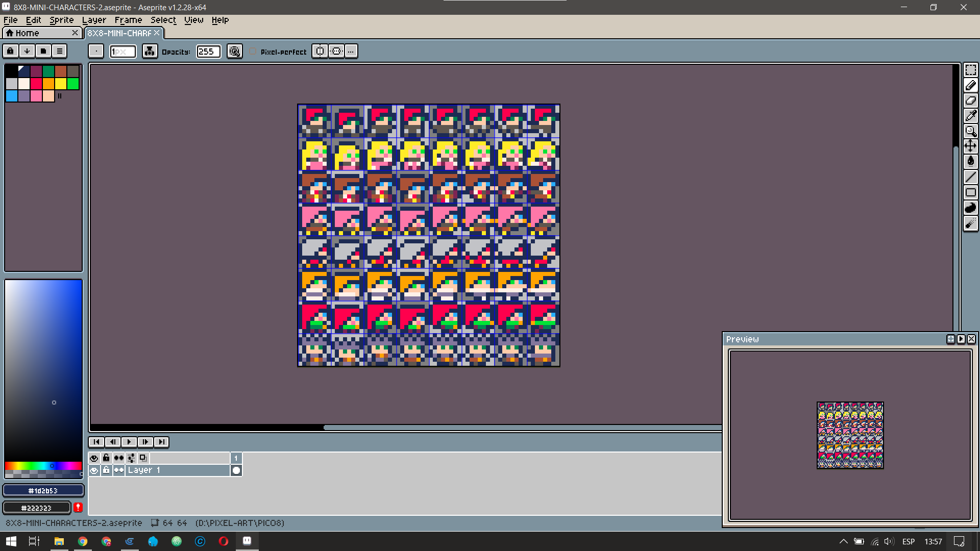Play the animation with the play button
This screenshot has height=551, width=980.
pyautogui.click(x=129, y=442)
